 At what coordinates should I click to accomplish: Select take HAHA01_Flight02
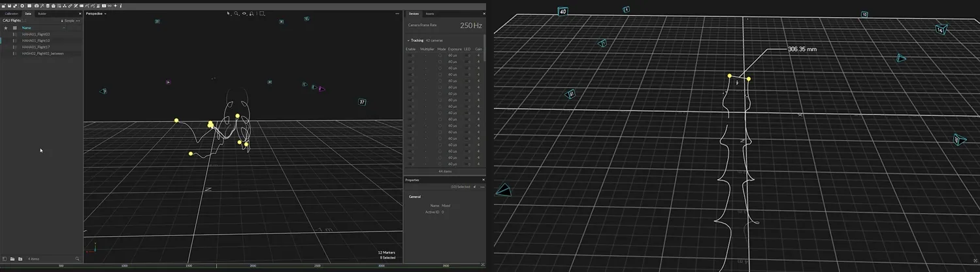pyautogui.click(x=36, y=34)
